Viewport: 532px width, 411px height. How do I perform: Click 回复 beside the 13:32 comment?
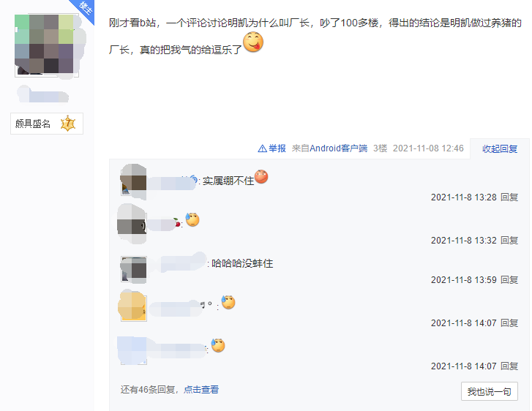pyautogui.click(x=509, y=241)
